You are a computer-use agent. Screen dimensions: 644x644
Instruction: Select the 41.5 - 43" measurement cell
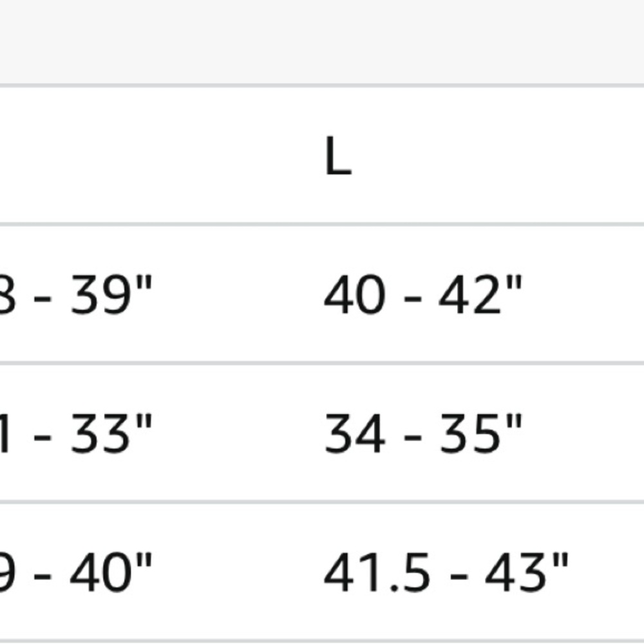tap(446, 572)
